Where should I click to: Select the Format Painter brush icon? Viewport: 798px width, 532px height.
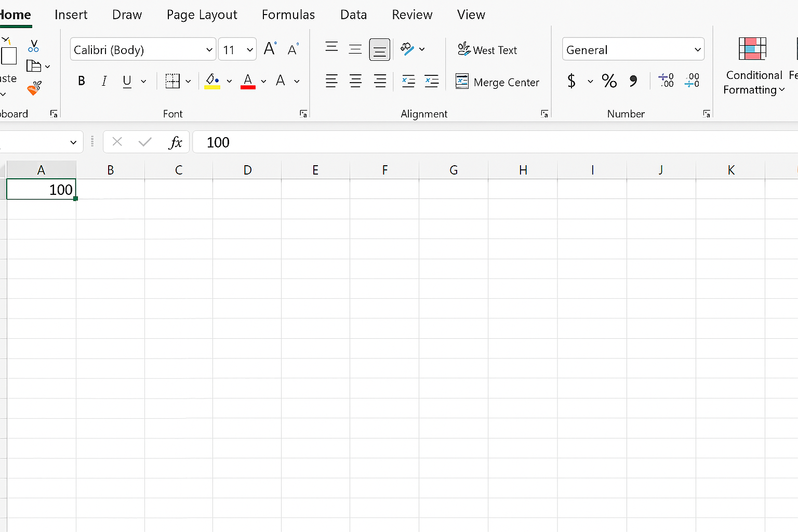click(34, 88)
